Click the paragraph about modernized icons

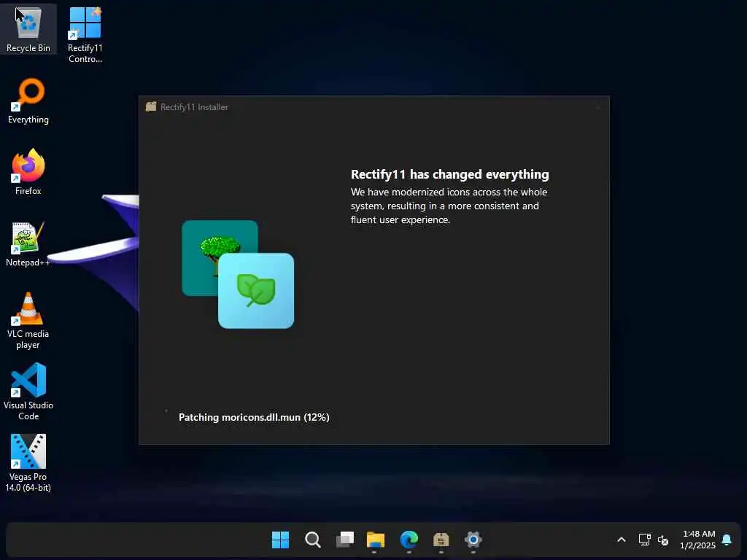(x=449, y=206)
